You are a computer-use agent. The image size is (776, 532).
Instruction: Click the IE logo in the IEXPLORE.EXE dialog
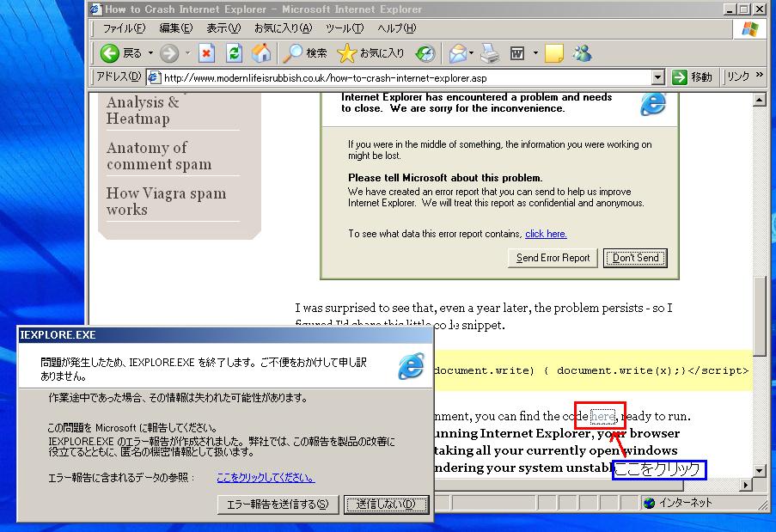[412, 366]
